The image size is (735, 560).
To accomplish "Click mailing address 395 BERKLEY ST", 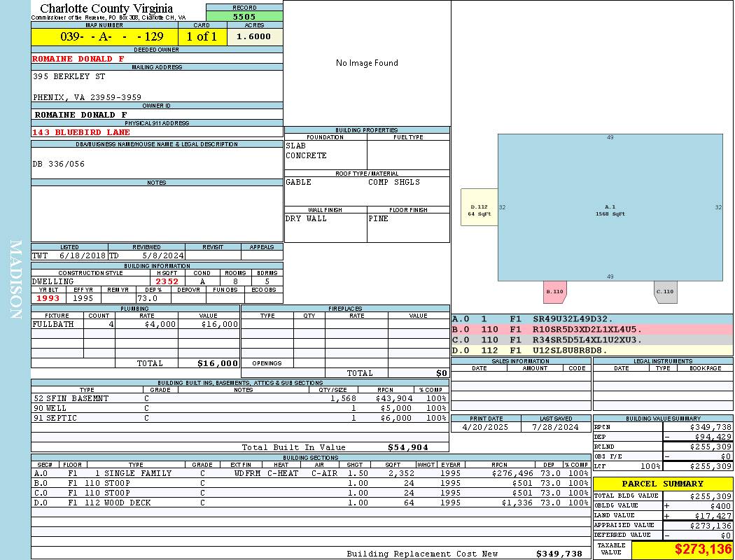I will (x=69, y=76).
